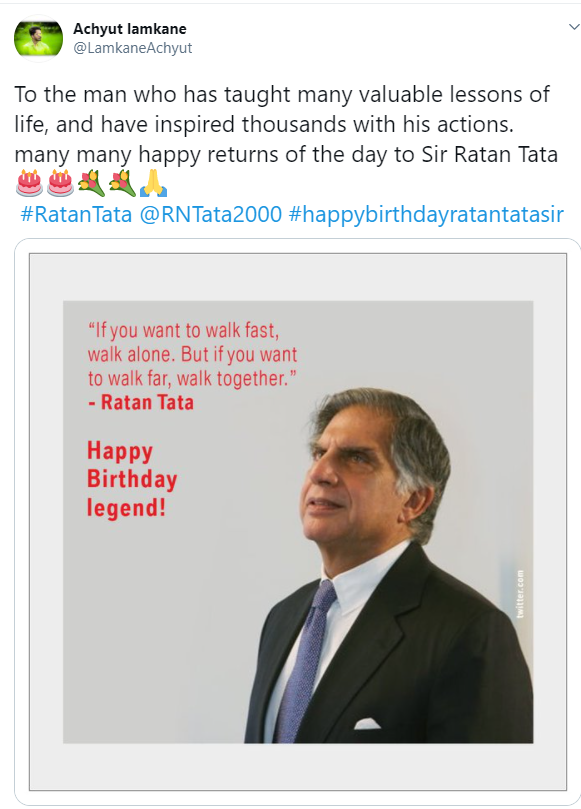Click the second birthday cake emoji
The height and width of the screenshot is (809, 581).
[x=60, y=183]
